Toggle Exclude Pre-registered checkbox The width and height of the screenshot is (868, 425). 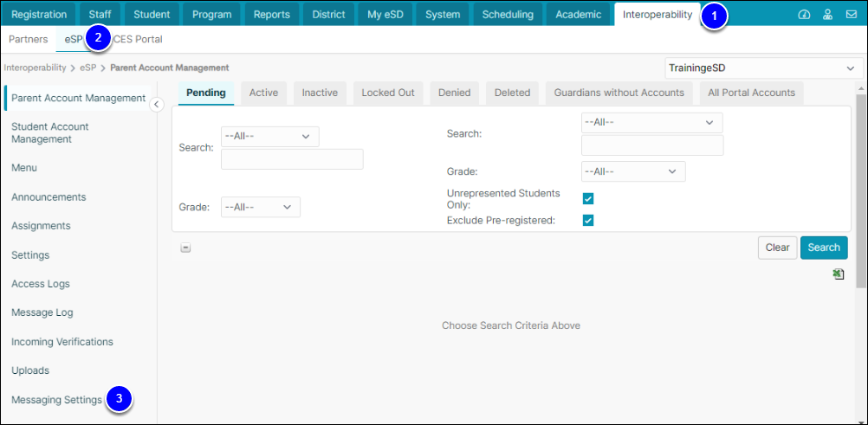(x=588, y=221)
